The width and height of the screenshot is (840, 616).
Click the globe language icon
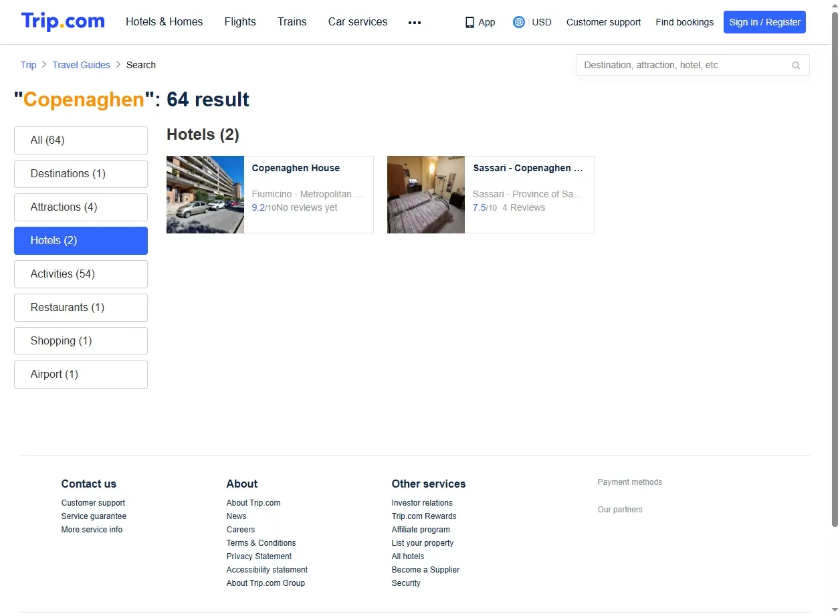[x=519, y=22]
